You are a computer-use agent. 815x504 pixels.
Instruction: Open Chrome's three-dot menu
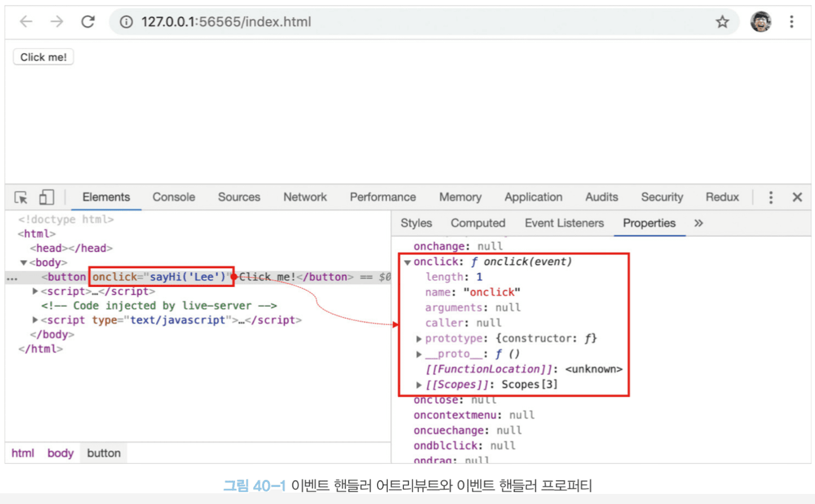click(x=791, y=22)
